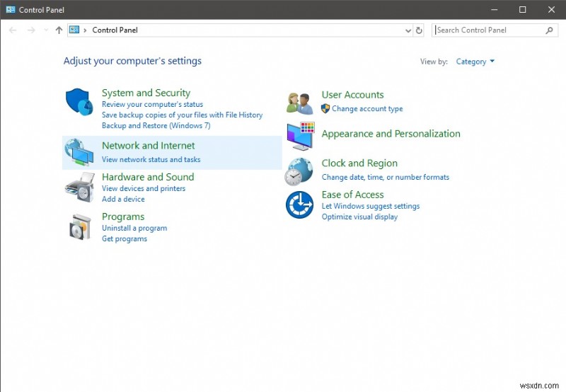Open the recent locations chevron
The height and width of the screenshot is (392, 566).
click(x=46, y=30)
